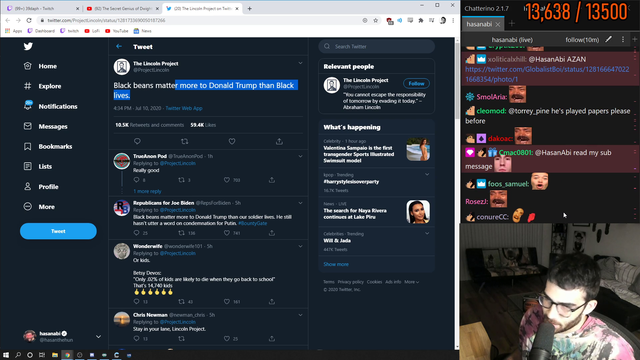Reply to The Lincoln Project main tweet
The image size is (640, 360).
[x=137, y=141]
